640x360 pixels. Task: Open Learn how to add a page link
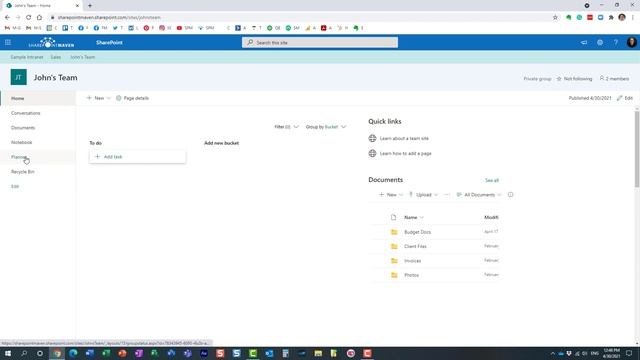[x=405, y=153]
